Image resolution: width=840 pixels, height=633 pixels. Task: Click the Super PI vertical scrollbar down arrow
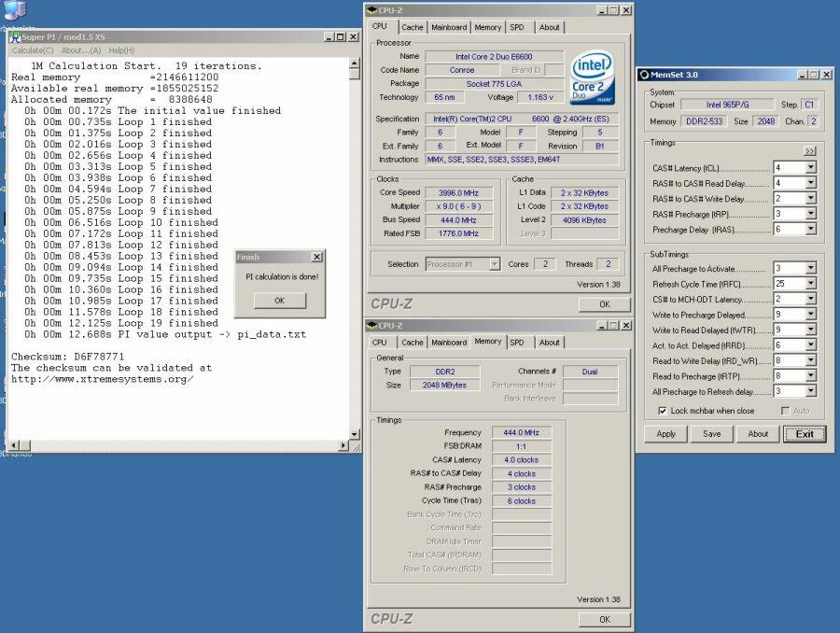tap(354, 434)
